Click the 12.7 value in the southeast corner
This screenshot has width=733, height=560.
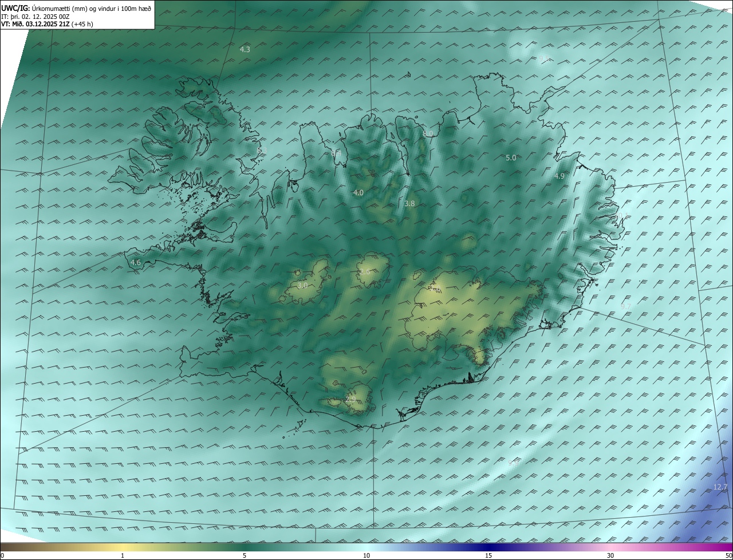coord(720,487)
